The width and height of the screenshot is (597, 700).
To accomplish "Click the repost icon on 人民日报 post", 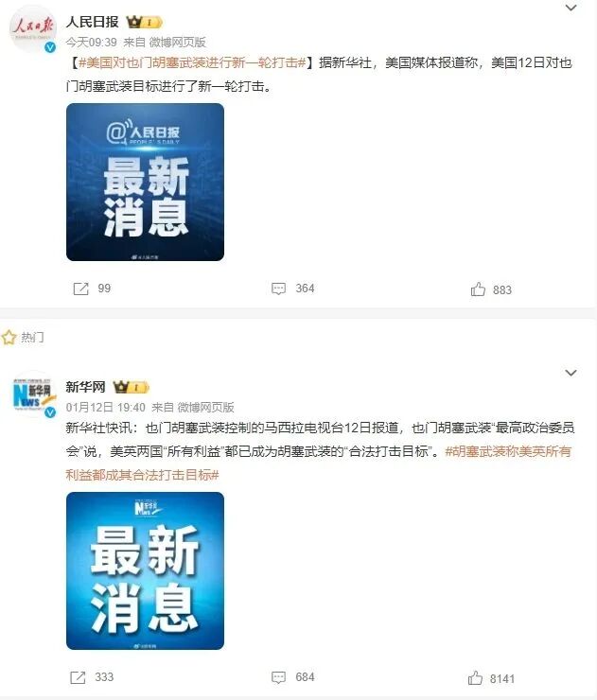I will [x=80, y=289].
